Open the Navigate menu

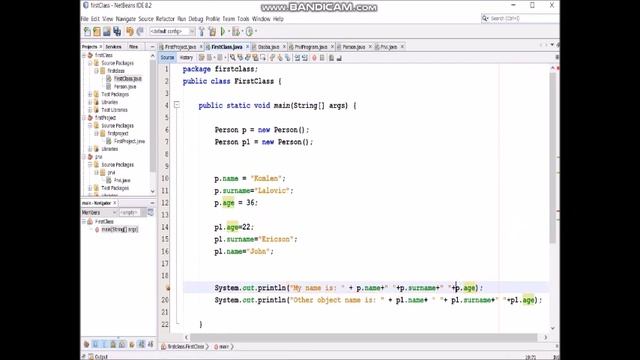coord(126,19)
